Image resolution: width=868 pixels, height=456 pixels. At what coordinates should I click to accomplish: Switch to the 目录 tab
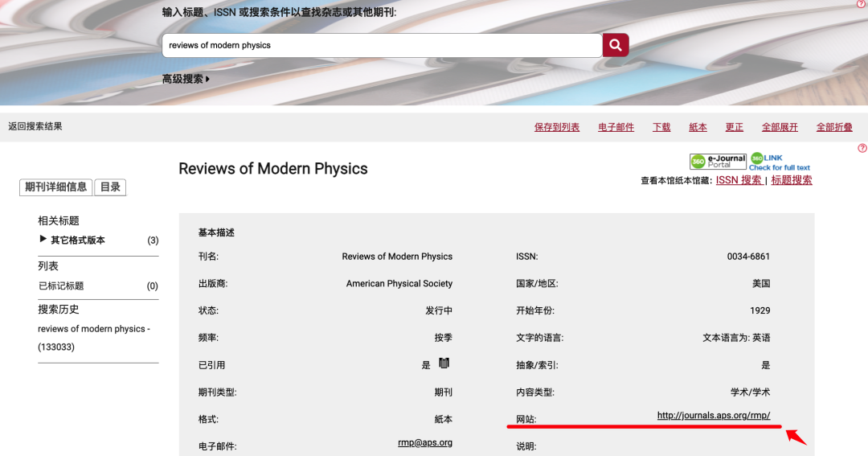(110, 187)
